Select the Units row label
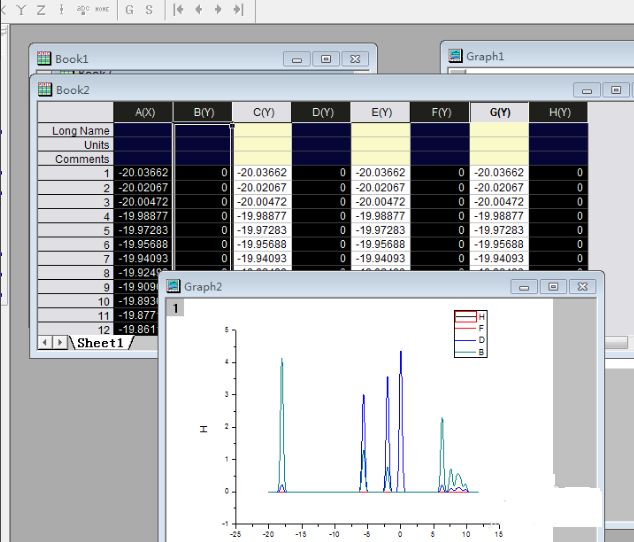The width and height of the screenshot is (634, 542). coord(76,144)
